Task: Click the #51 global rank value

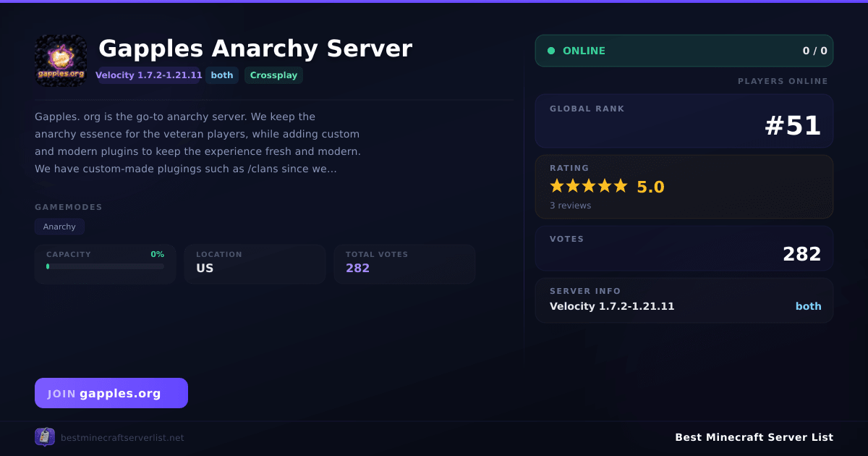Action: coord(793,126)
